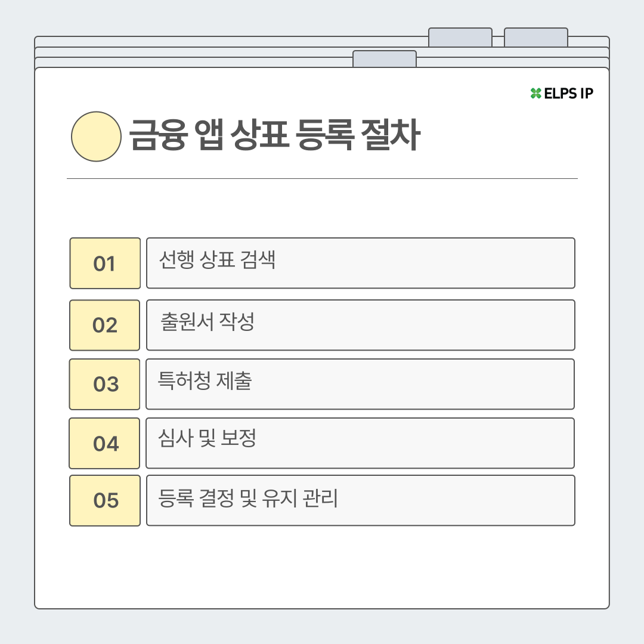644x644 pixels.
Task: Click the ELPS IP brand text
Action: (x=568, y=94)
